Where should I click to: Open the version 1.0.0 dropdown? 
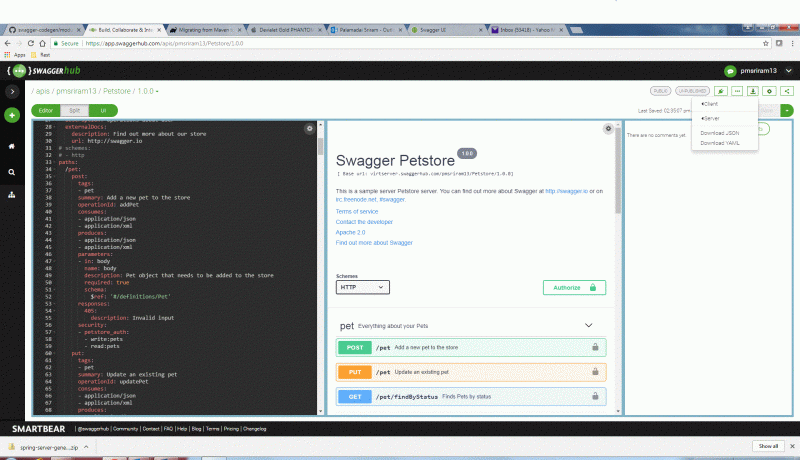pos(148,91)
